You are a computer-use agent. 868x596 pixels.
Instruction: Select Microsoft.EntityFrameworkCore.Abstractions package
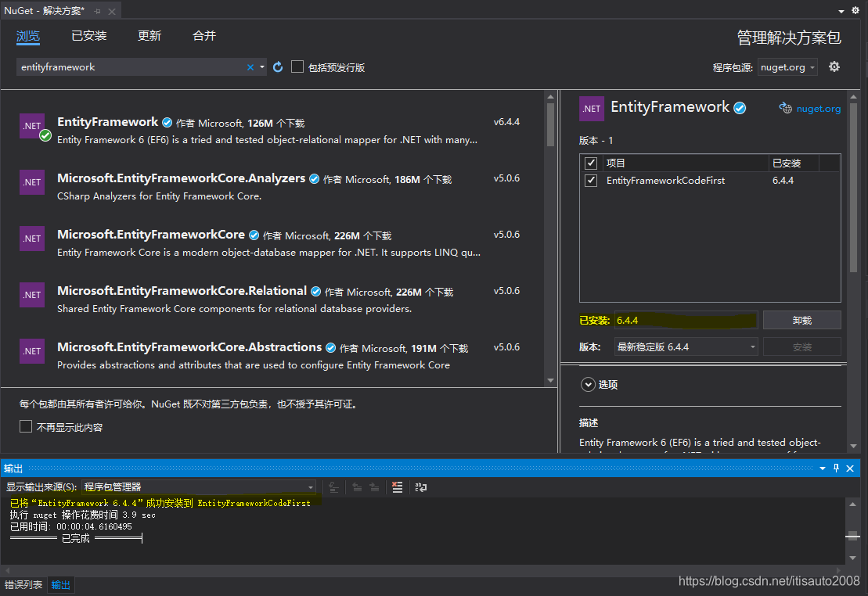click(272, 355)
